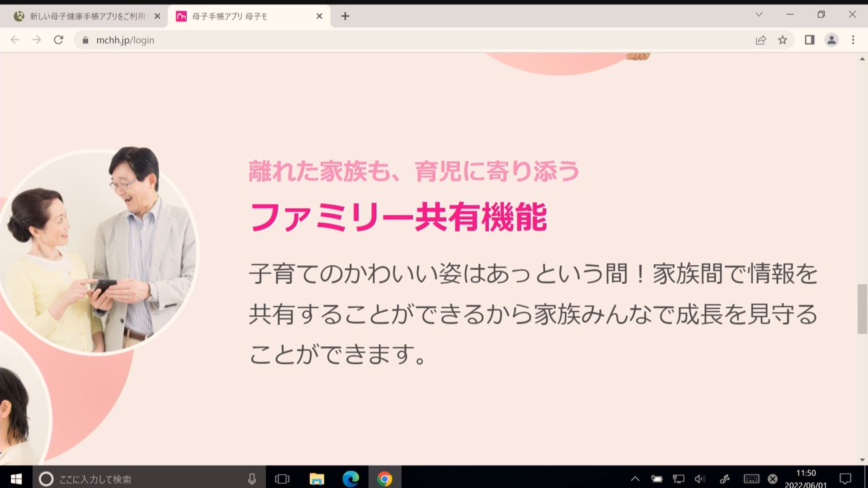Image resolution: width=868 pixels, height=488 pixels.
Task: Click the ファミリー共有機能 heading
Action: 398,217
